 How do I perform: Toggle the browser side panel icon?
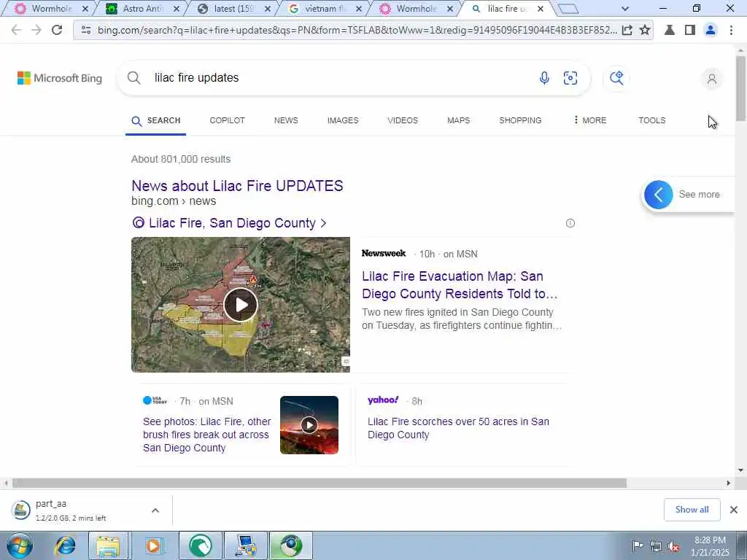[x=690, y=30]
